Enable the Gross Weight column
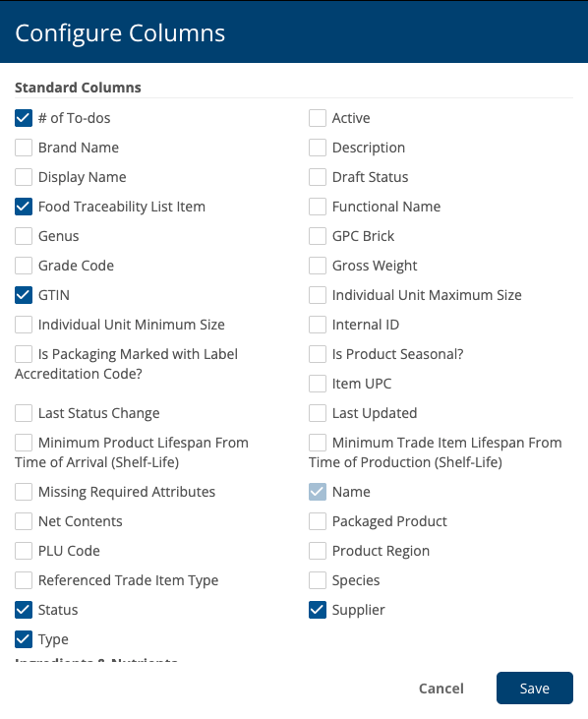 [x=318, y=266]
